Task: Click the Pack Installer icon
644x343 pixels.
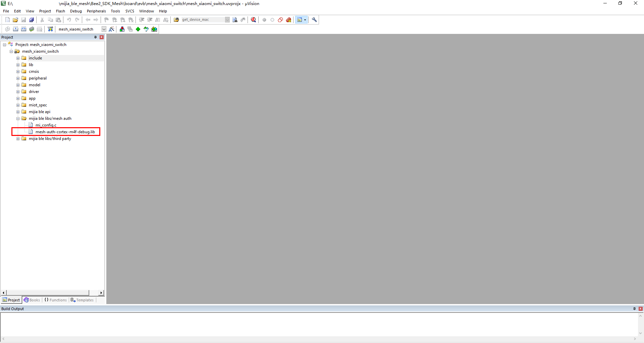Action: click(x=154, y=29)
